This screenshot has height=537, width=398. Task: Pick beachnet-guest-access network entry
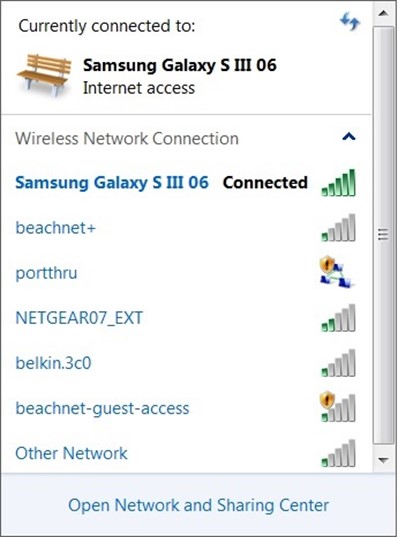click(186, 408)
